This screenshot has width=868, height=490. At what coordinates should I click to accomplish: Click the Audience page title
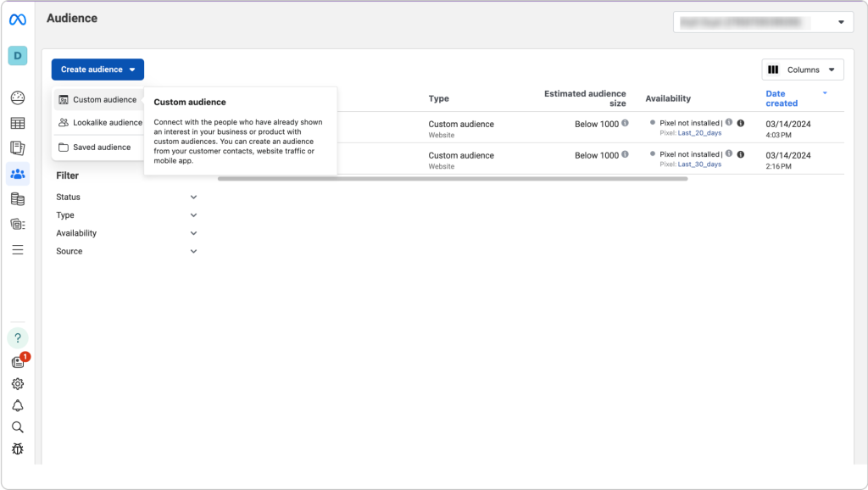72,19
